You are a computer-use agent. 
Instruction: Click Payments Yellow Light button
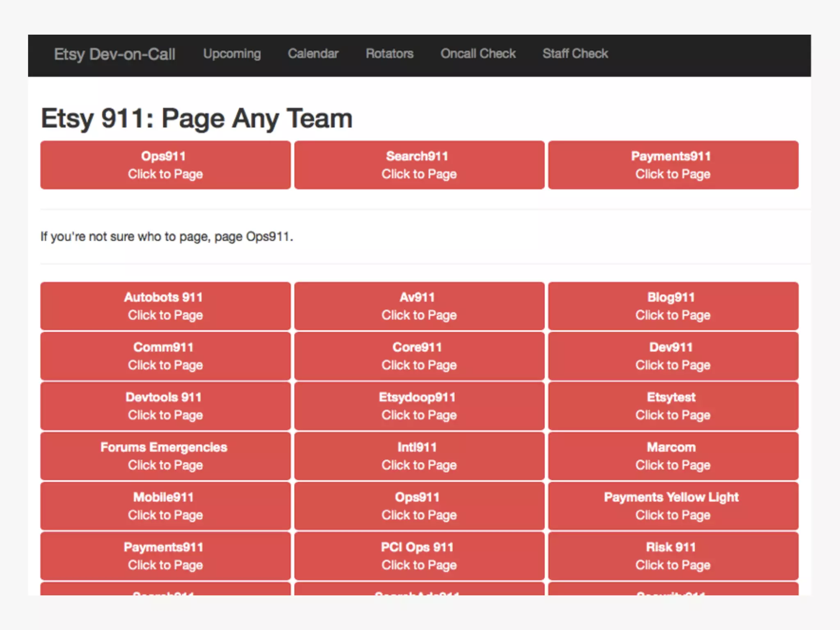point(673,506)
